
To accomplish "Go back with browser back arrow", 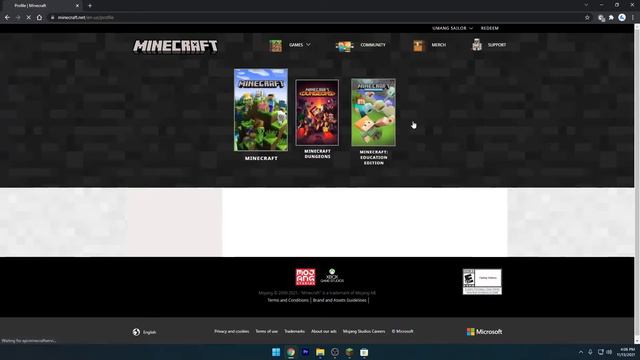I will click(x=7, y=18).
